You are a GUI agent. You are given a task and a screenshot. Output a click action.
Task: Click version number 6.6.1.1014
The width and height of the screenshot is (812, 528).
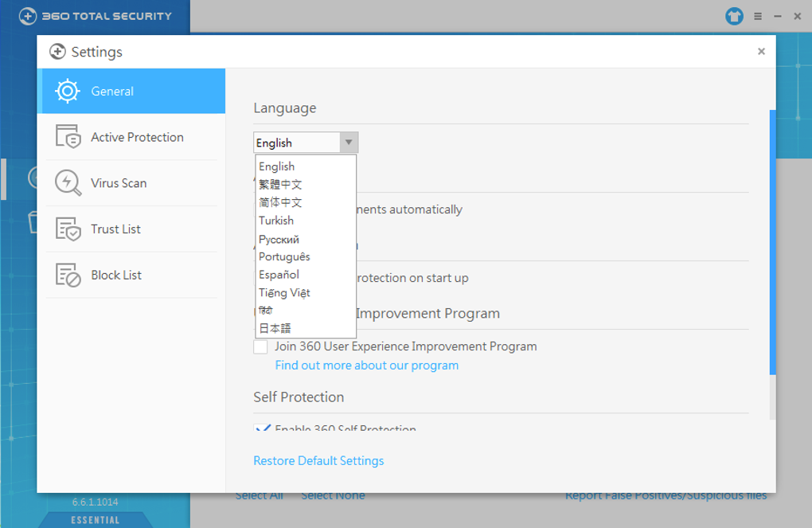click(x=96, y=502)
